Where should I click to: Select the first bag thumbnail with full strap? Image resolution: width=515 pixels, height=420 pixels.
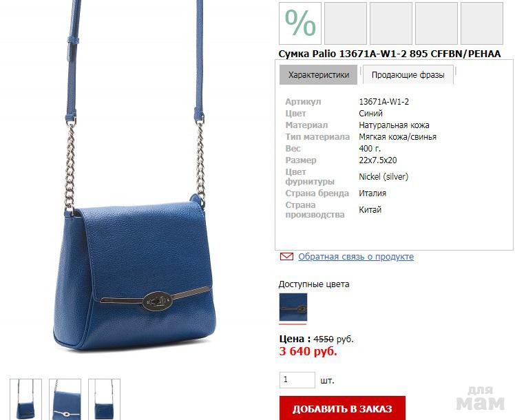[x=25, y=399]
